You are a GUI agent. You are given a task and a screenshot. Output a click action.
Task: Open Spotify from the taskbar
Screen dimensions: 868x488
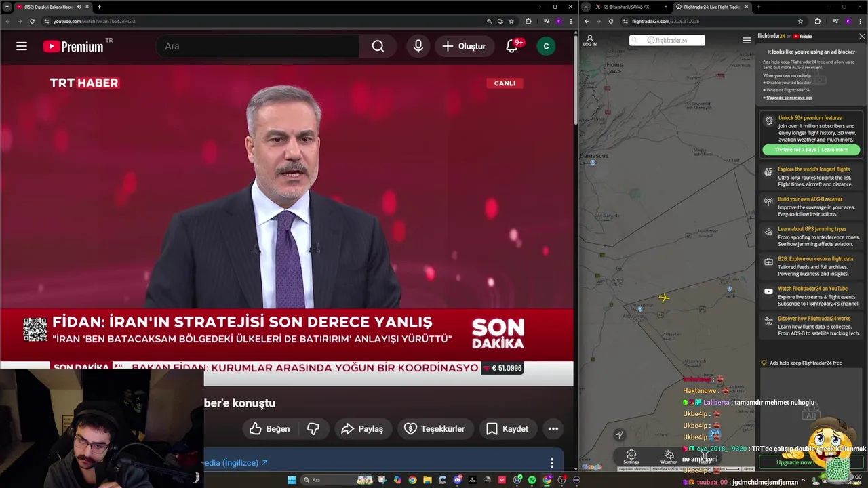532,480
